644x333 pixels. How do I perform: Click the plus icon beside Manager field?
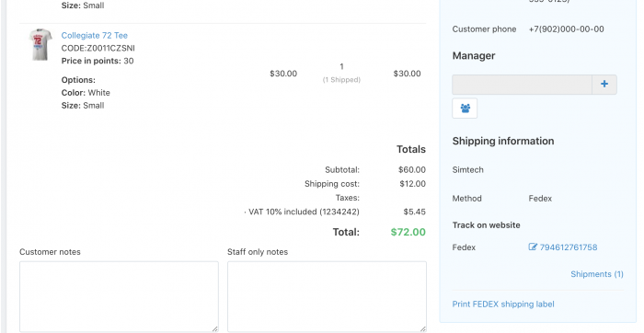tap(604, 85)
